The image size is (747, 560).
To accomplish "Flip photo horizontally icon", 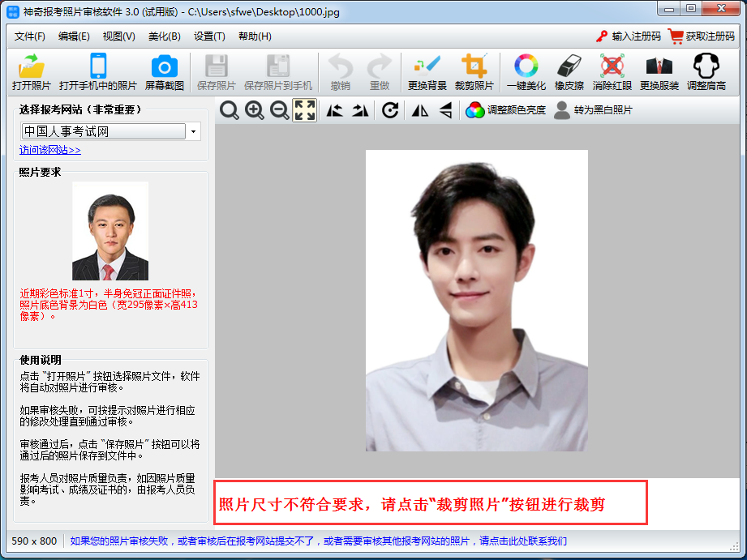I will click(x=419, y=110).
